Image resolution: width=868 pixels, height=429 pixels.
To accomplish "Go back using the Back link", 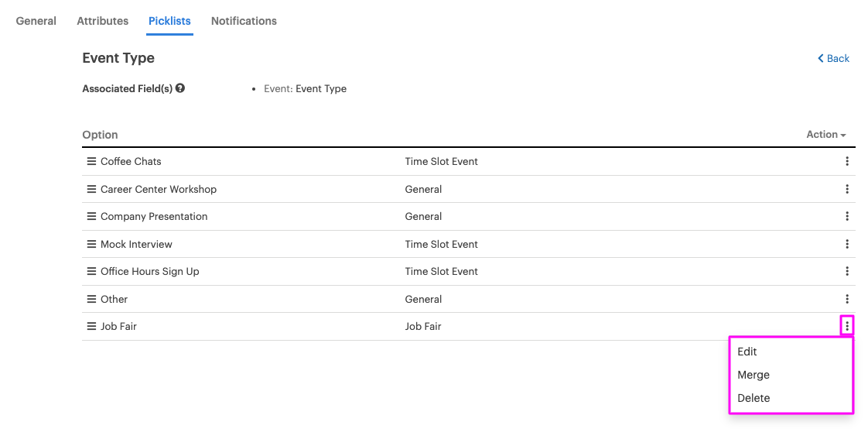I will pos(834,58).
